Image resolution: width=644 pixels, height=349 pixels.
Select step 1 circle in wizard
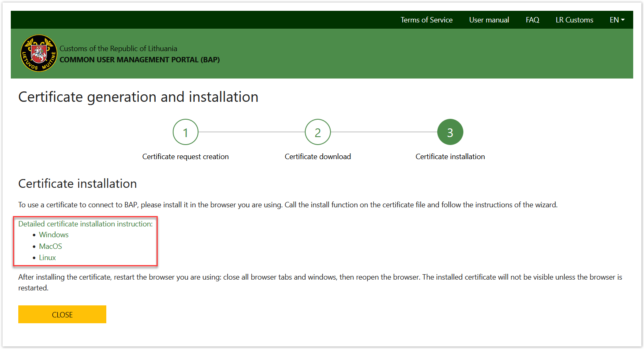pos(186,132)
